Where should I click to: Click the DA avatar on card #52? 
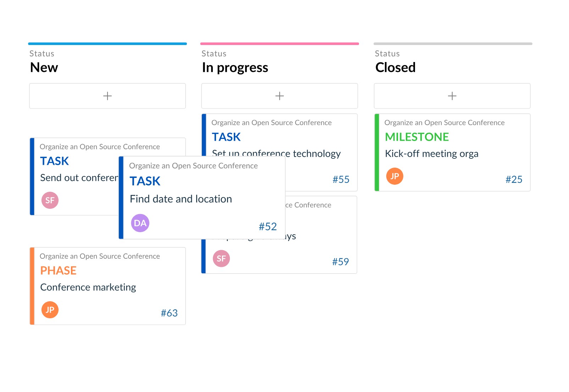pyautogui.click(x=140, y=223)
